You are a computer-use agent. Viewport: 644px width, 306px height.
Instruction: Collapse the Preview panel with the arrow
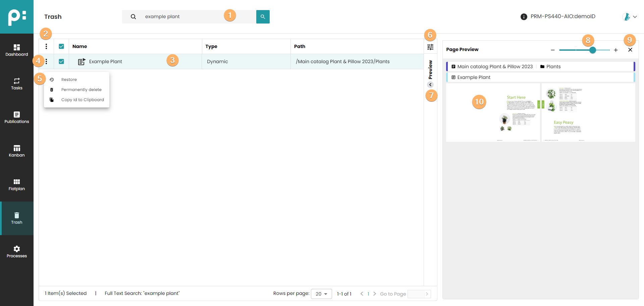430,85
